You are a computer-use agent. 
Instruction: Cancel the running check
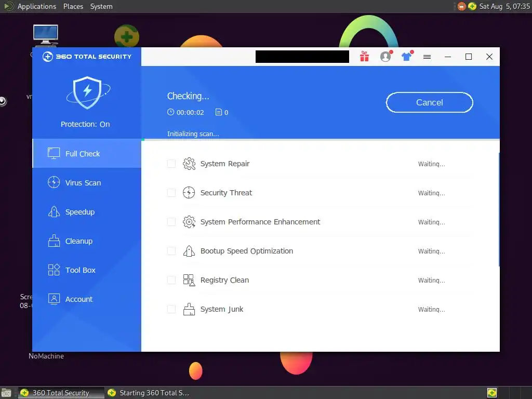pyautogui.click(x=430, y=102)
